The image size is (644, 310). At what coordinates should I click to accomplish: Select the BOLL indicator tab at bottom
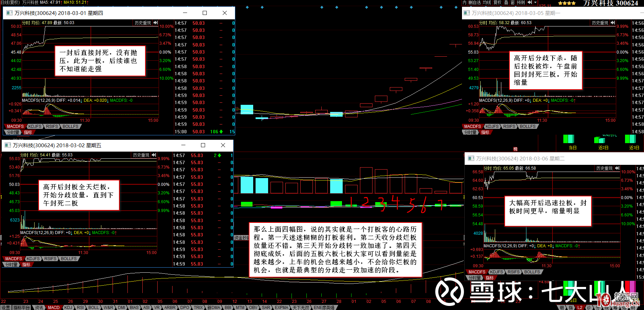tap(94, 308)
